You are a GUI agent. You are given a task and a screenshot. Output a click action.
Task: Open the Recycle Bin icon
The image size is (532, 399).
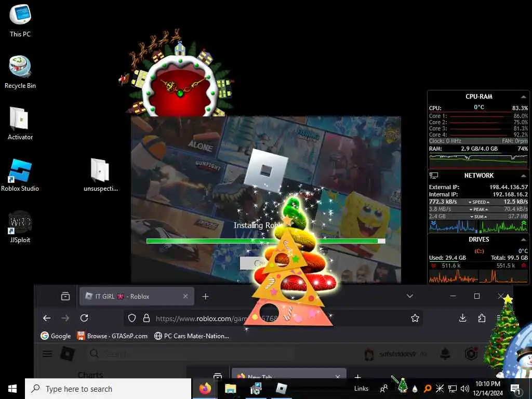(20, 72)
